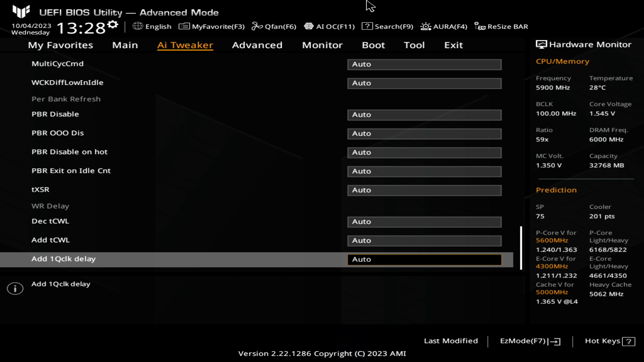Click the 13:28 clock display
644x362 pixels.
81,28
